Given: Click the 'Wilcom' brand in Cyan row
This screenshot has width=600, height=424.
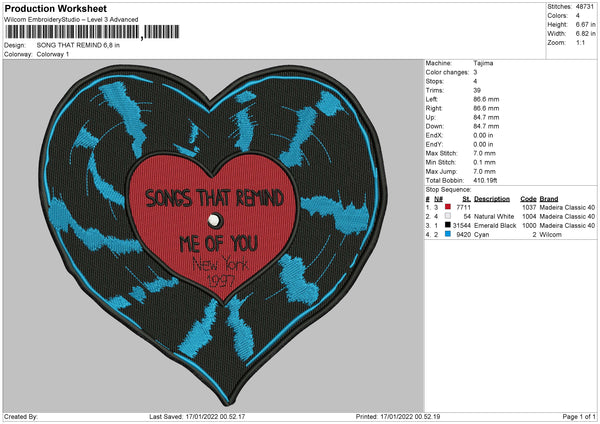Looking at the screenshot, I should [x=550, y=235].
